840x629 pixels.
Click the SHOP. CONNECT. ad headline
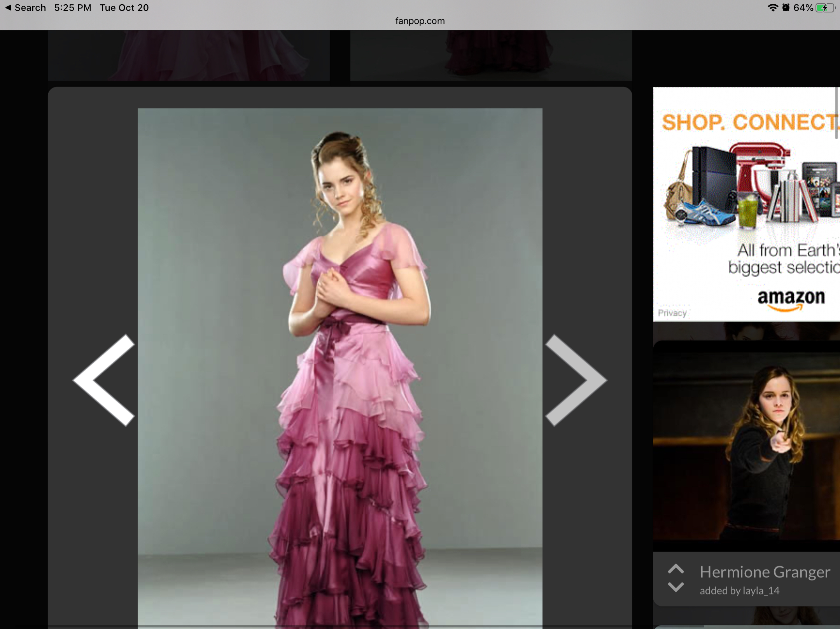749,122
